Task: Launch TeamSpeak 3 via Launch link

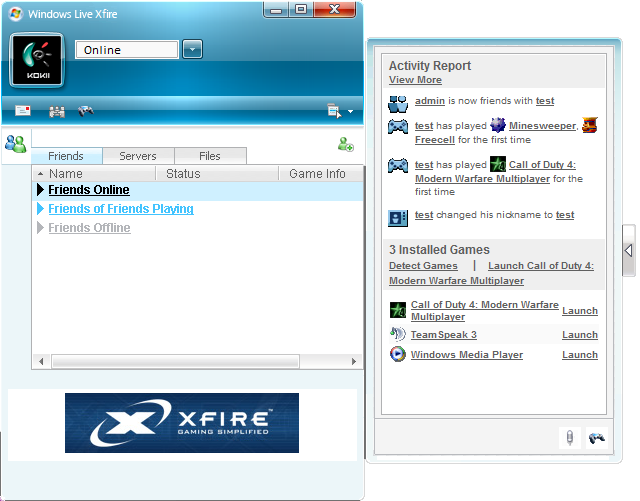Action: 579,335
